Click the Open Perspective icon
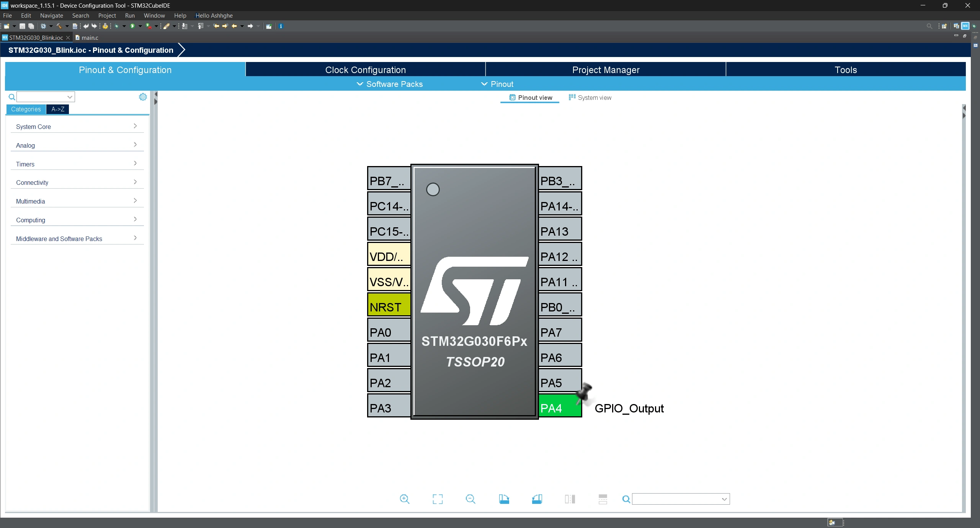Viewport: 980px width, 528px height. point(944,26)
